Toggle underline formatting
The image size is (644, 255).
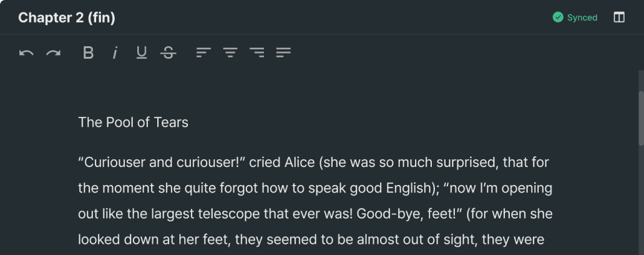click(x=142, y=53)
